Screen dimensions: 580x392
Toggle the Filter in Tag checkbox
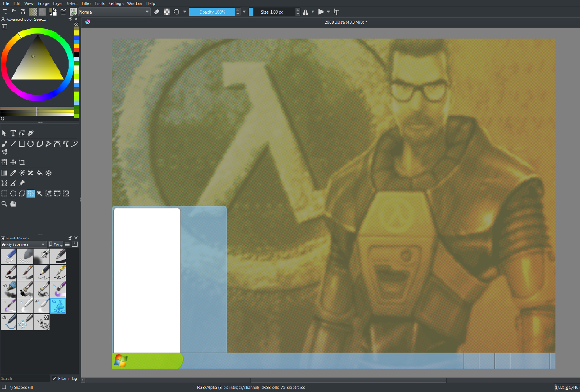pyautogui.click(x=54, y=378)
